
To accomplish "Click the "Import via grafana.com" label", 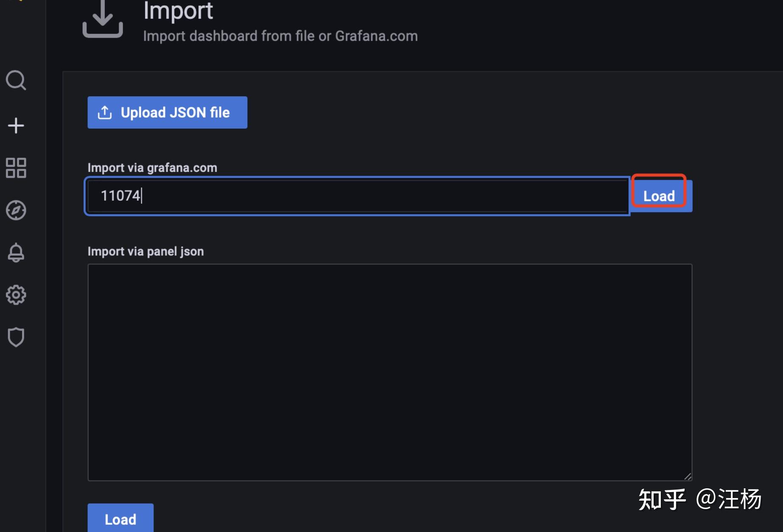I will (152, 168).
